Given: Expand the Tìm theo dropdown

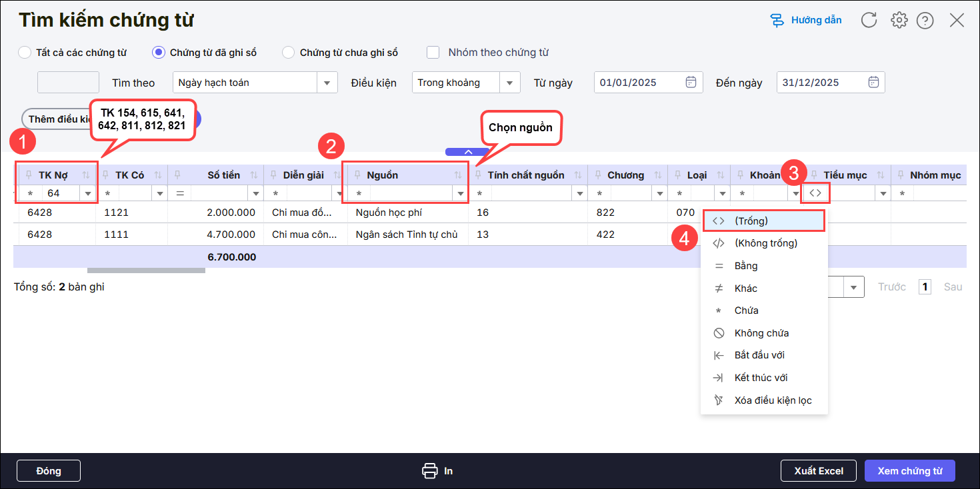Looking at the screenshot, I should click(327, 83).
